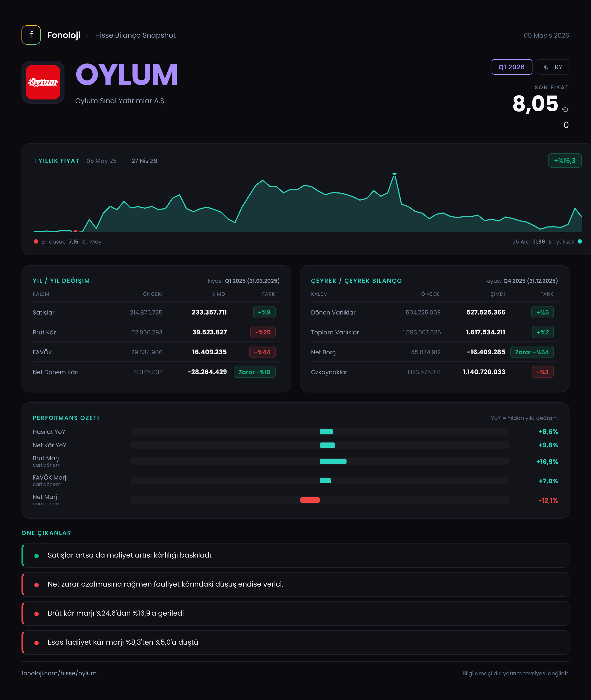Click the +%5 badge for Dönen Varlıklar

542,312
